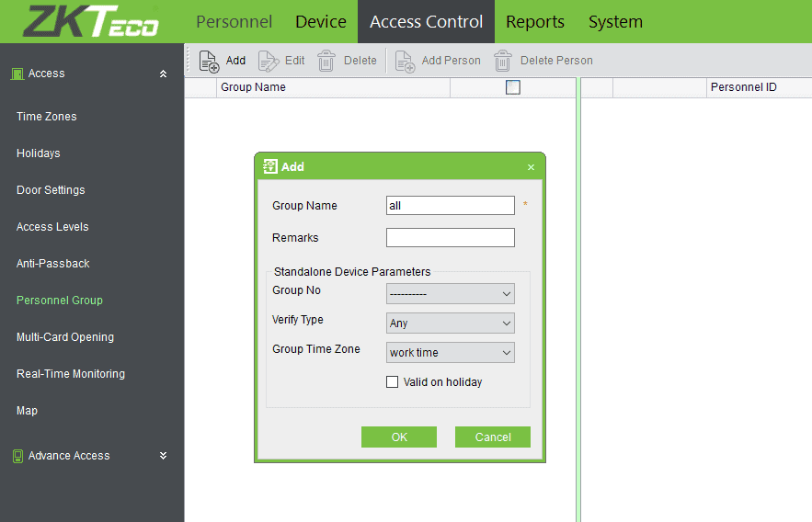Click the Advance Access section icon
812x522 pixels.
pos(17,456)
